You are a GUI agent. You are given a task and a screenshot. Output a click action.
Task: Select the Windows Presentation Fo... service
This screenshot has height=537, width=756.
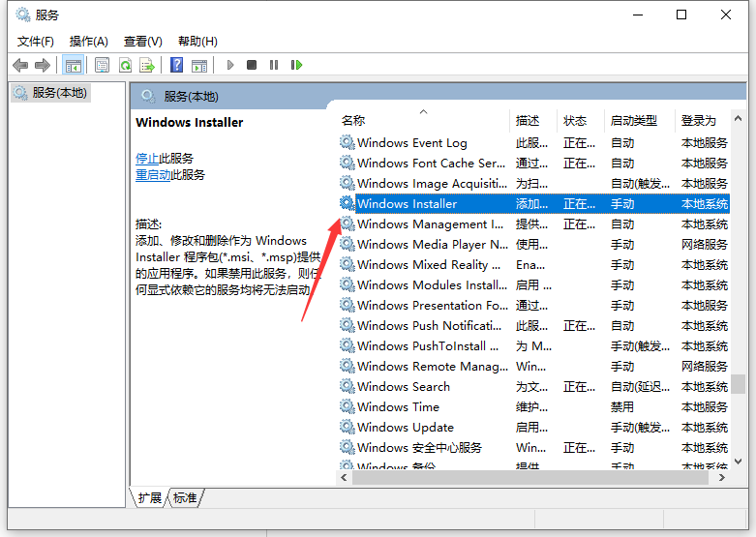point(433,305)
